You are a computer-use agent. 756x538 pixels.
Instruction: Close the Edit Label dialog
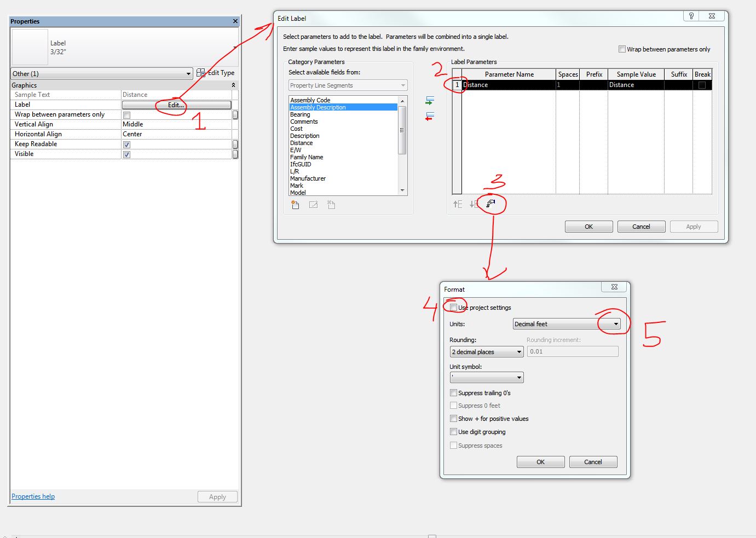(712, 16)
